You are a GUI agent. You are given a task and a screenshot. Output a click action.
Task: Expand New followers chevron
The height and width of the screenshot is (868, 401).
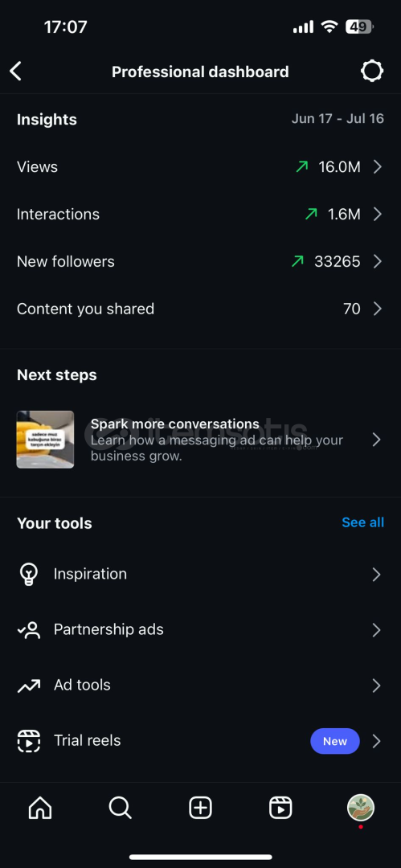pyautogui.click(x=377, y=261)
